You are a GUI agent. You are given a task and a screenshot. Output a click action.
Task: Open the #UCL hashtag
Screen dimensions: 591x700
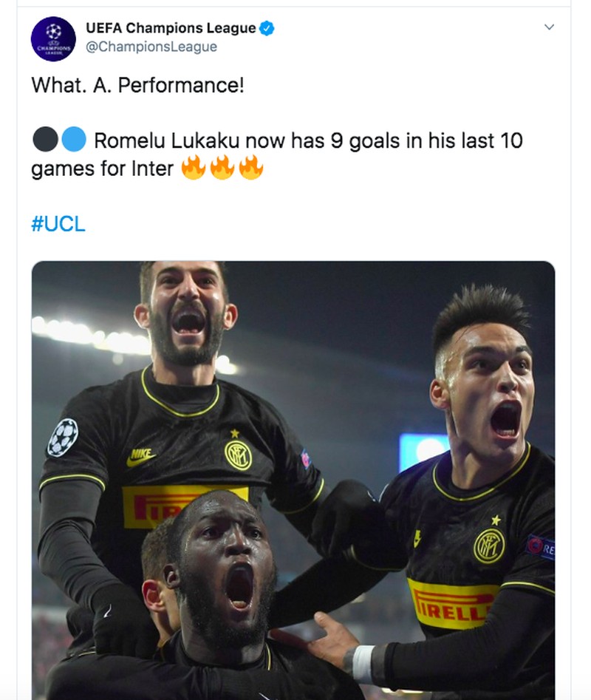click(58, 225)
